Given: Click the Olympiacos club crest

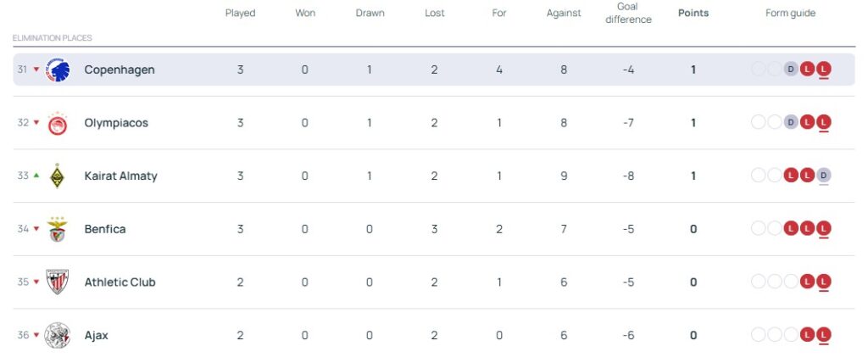Looking at the screenshot, I should [58, 123].
